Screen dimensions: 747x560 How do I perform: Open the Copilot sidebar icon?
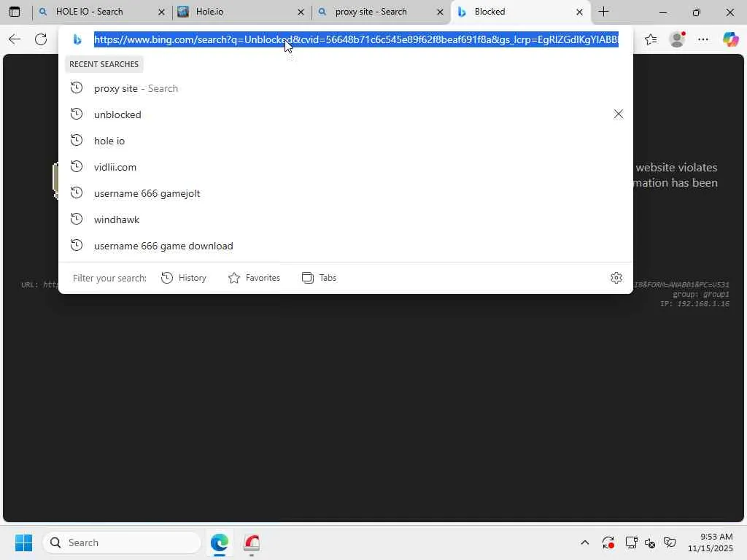pyautogui.click(x=730, y=39)
